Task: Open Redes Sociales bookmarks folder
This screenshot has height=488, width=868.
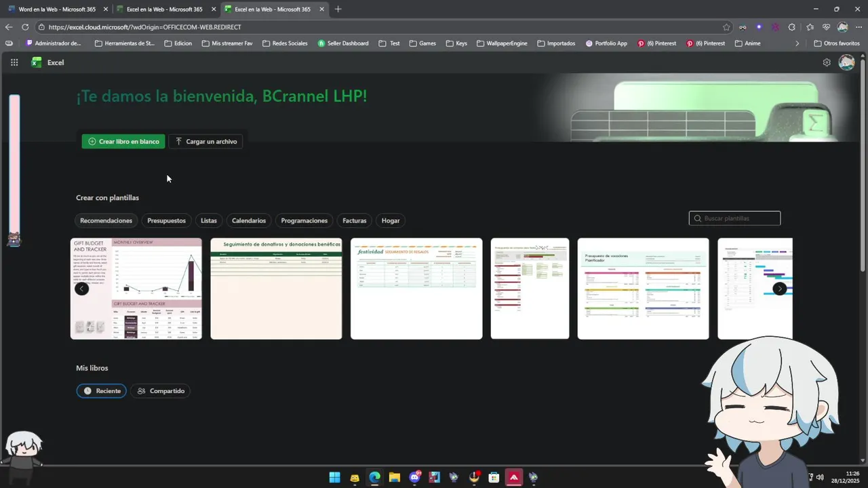Action: (285, 43)
